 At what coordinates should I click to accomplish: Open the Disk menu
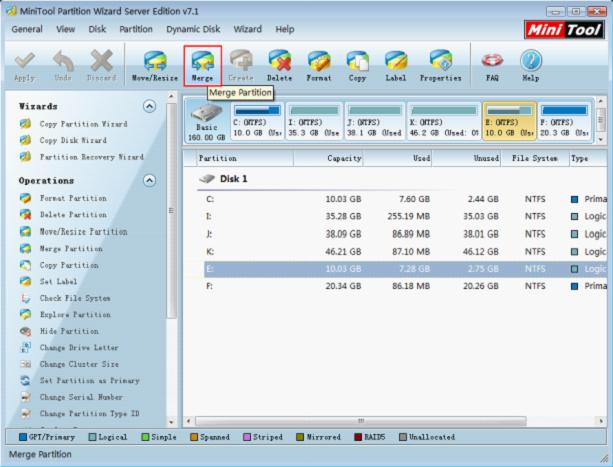[x=97, y=29]
